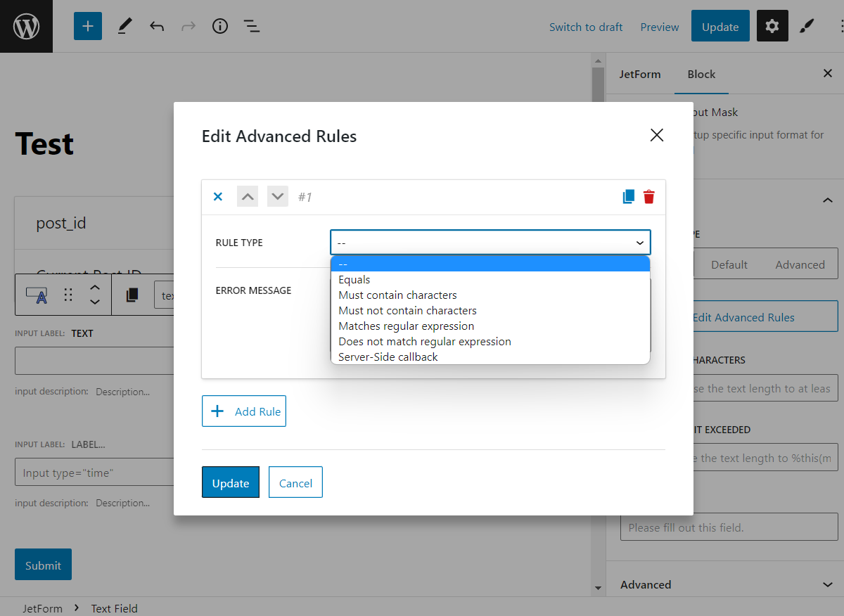Undo the last change

click(x=156, y=26)
